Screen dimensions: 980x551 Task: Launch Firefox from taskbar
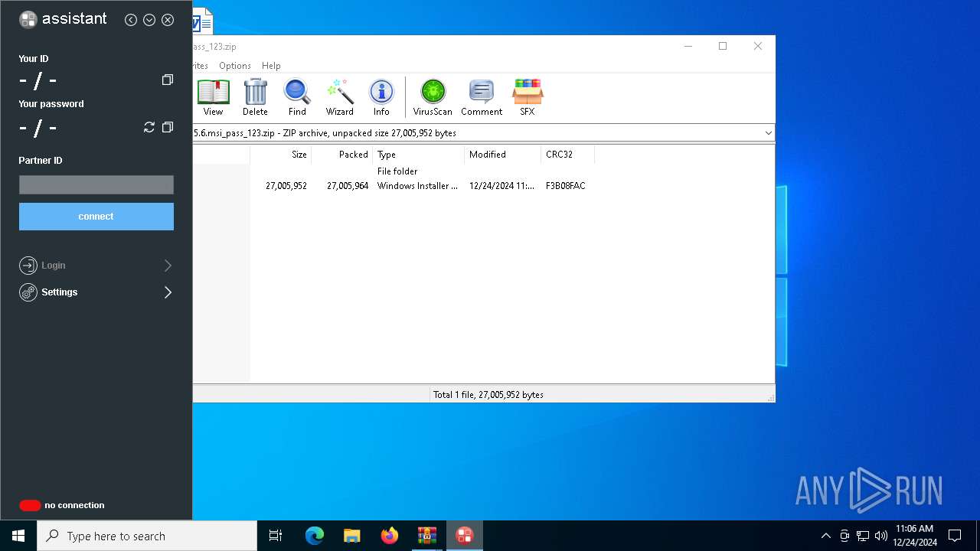[390, 536]
